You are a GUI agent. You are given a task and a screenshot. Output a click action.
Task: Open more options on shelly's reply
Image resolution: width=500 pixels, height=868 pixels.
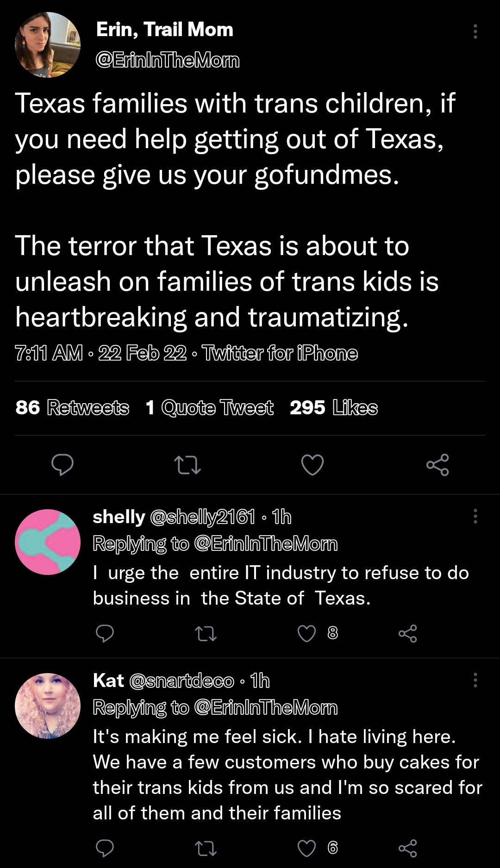[475, 516]
